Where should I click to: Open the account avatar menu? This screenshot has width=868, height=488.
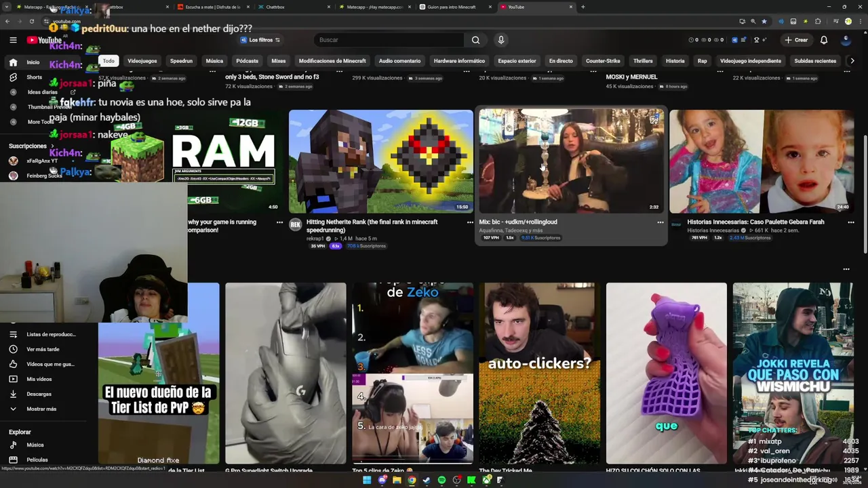(846, 40)
